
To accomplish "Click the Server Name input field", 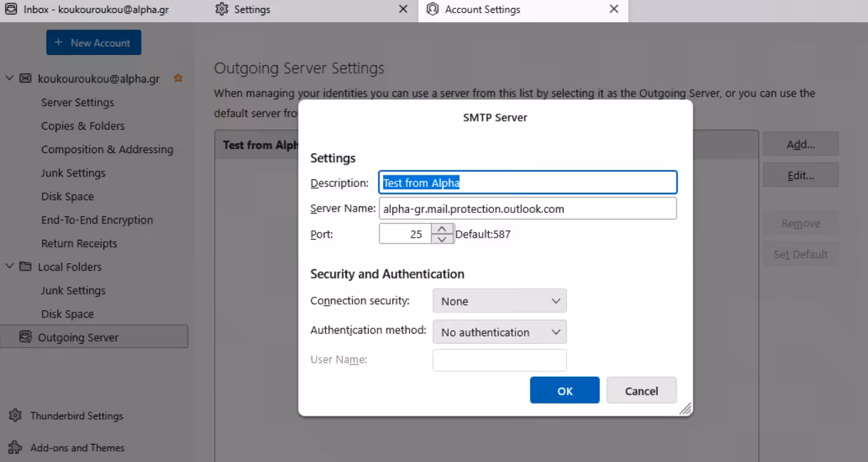I will [527, 209].
